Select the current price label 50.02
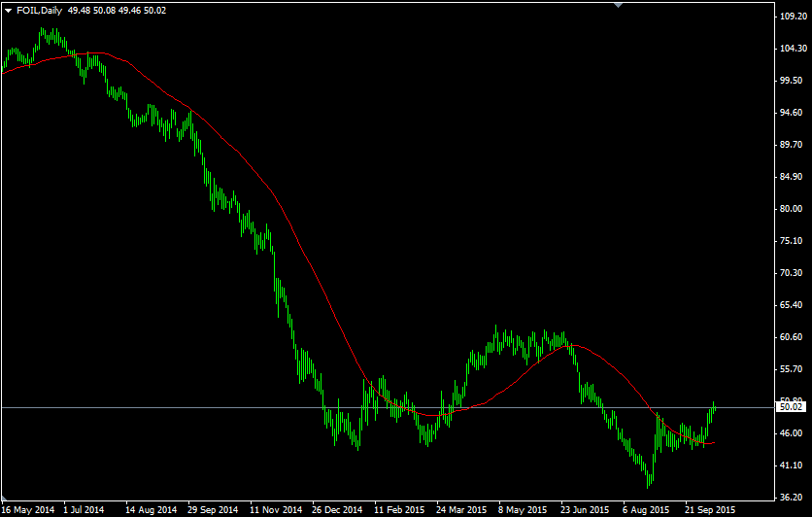812x517 pixels. click(x=792, y=407)
